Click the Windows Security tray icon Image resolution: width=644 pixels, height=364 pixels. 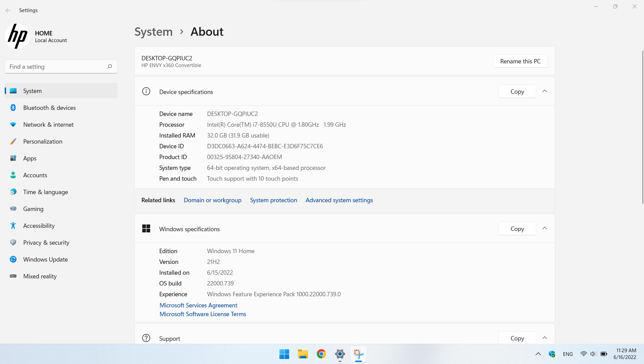tap(552, 354)
